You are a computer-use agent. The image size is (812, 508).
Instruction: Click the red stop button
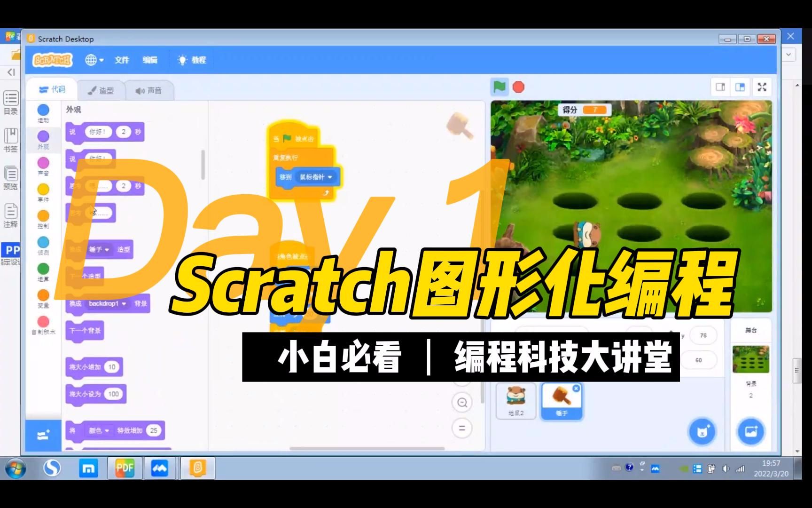(518, 87)
